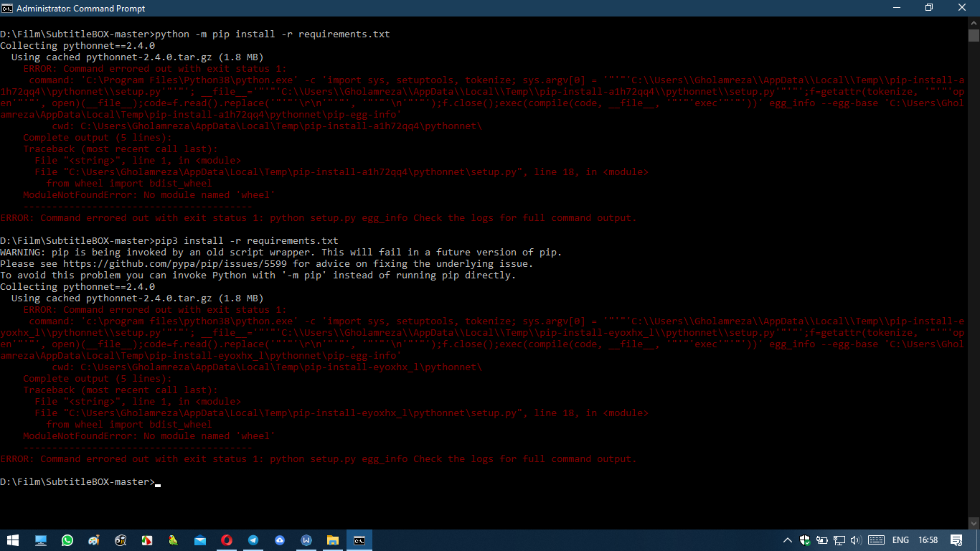Image resolution: width=980 pixels, height=551 pixels.
Task: Launch Opera browser from the taskbar
Action: [227, 540]
